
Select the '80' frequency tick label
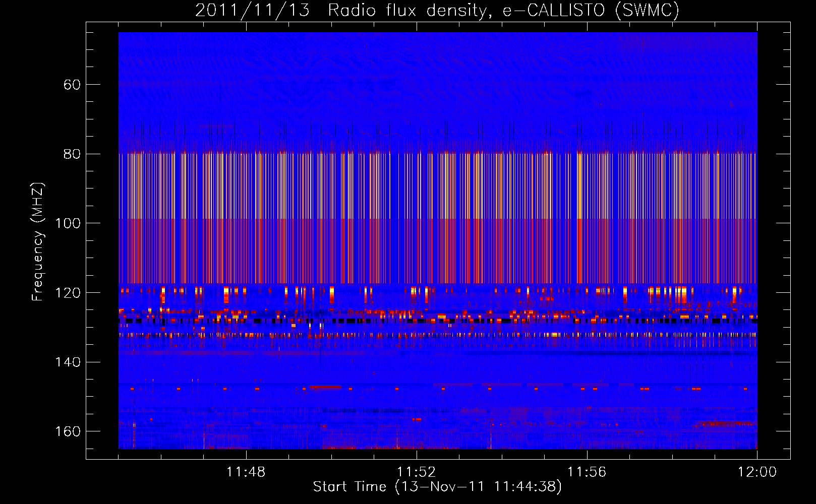click(x=72, y=154)
